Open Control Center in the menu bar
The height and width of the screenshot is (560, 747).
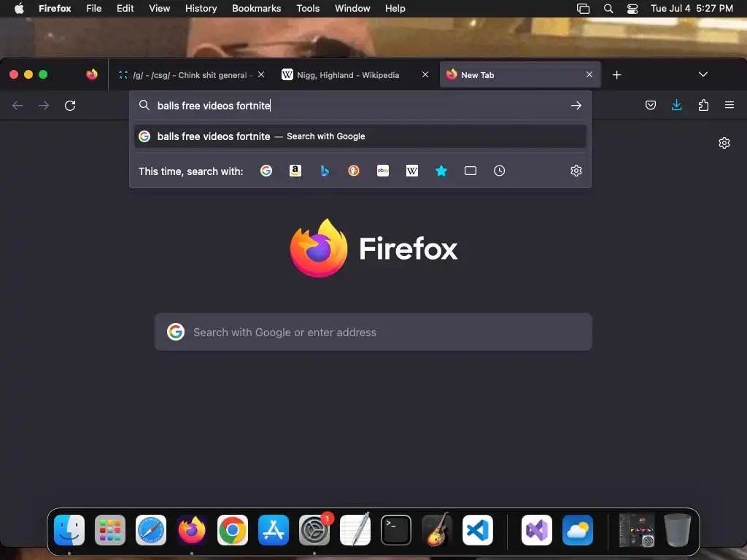click(632, 9)
